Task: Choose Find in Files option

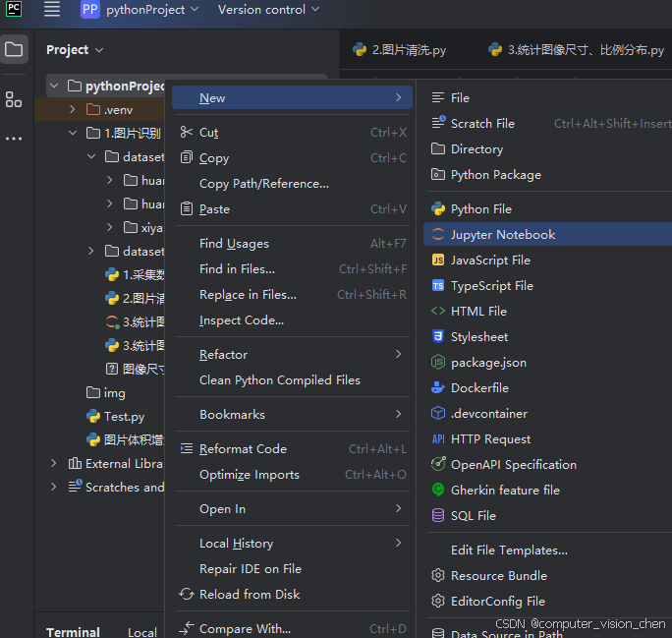Action: (x=292, y=268)
